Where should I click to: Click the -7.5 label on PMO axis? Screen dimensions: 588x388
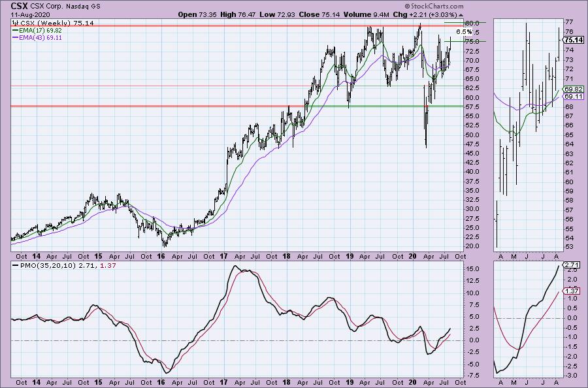pyautogui.click(x=472, y=376)
